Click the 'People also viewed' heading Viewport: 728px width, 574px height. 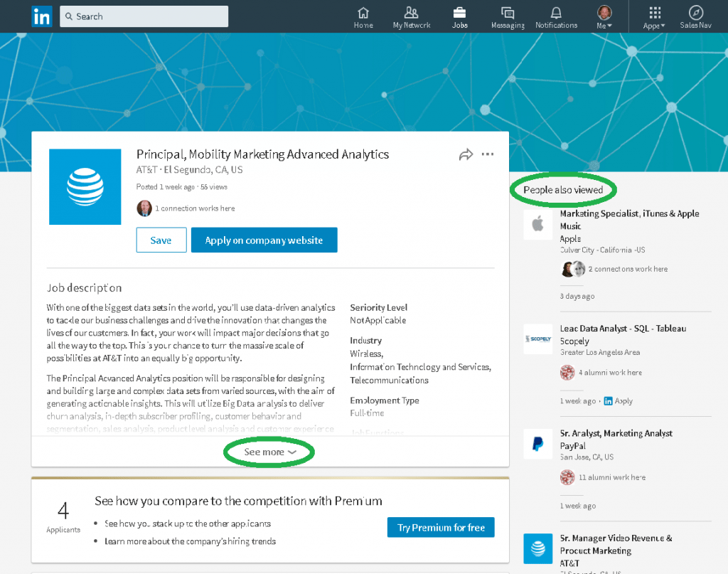[x=563, y=190]
